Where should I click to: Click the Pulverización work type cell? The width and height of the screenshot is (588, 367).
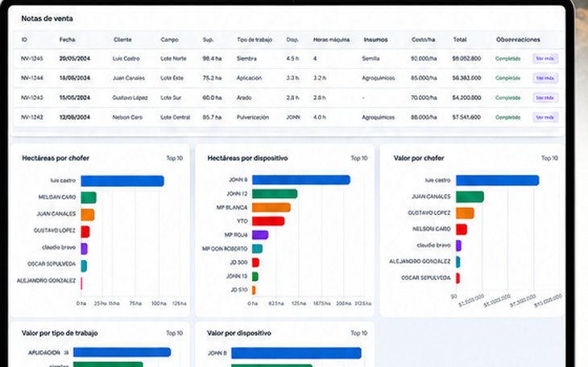(x=253, y=117)
